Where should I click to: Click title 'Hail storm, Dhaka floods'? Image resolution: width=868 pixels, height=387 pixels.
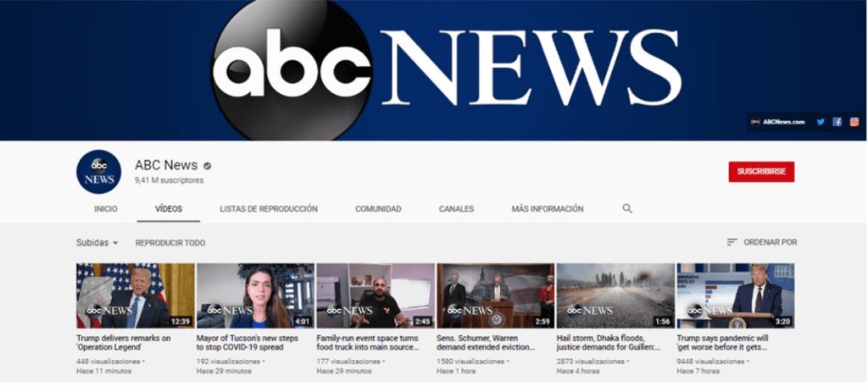pyautogui.click(x=609, y=343)
